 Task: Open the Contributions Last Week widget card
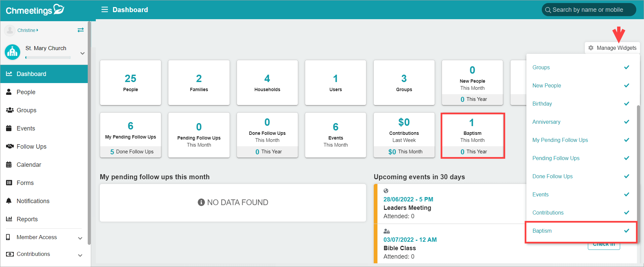point(404,135)
